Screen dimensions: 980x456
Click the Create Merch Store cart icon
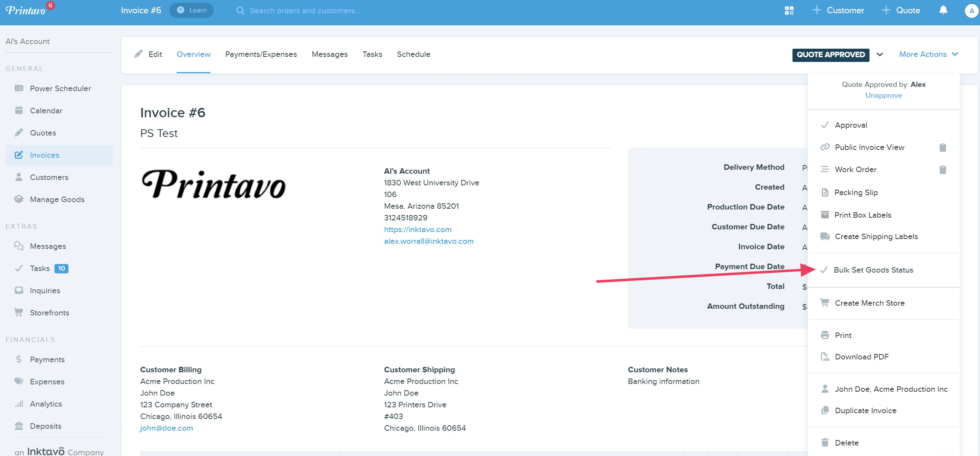(x=824, y=303)
